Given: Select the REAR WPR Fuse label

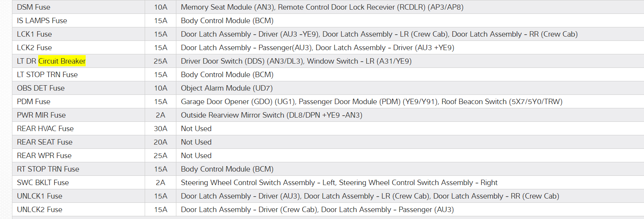Looking at the screenshot, I should pos(44,155).
